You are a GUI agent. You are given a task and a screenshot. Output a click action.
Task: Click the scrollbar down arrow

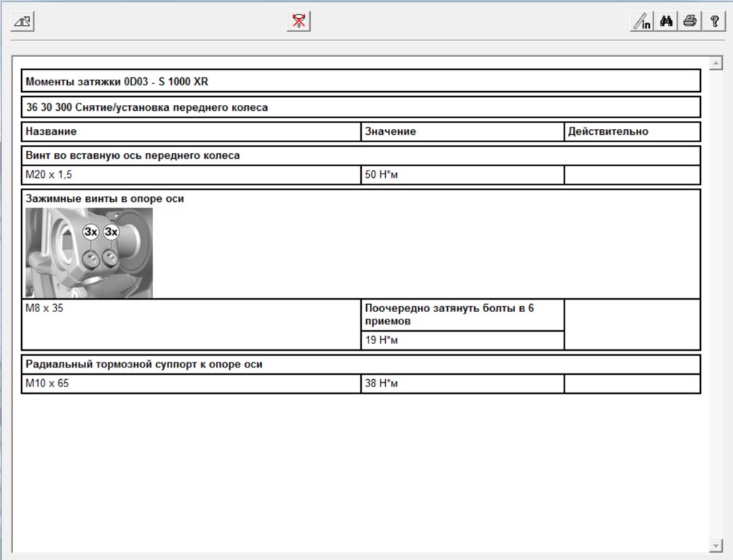[x=715, y=546]
